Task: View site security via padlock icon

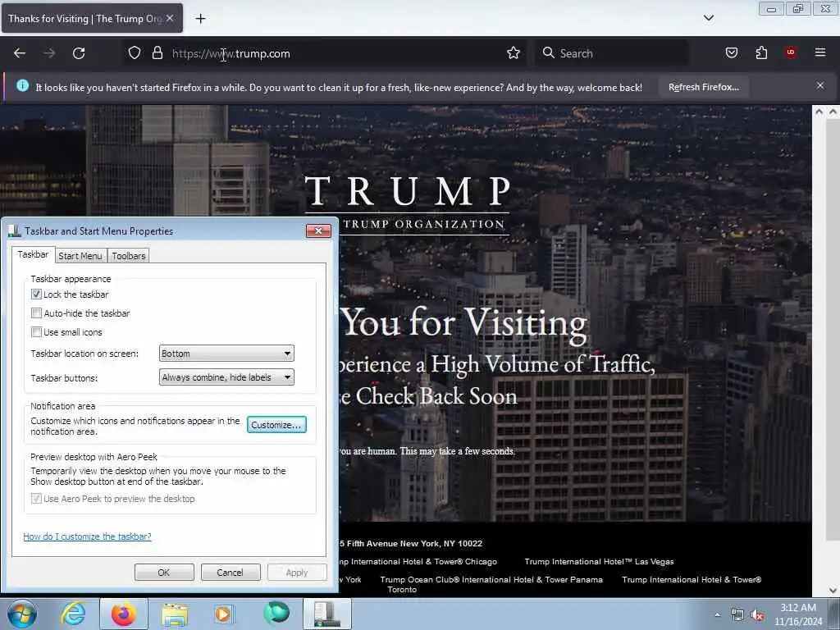Action: [x=157, y=53]
